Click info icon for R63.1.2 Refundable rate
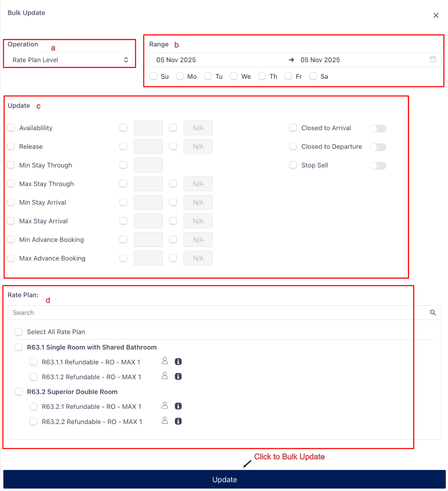 (178, 377)
